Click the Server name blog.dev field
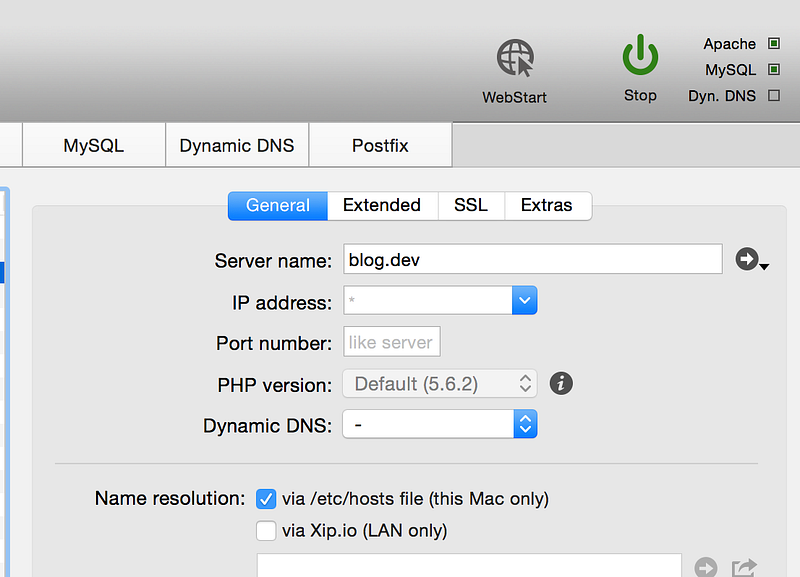800x577 pixels. click(x=533, y=259)
